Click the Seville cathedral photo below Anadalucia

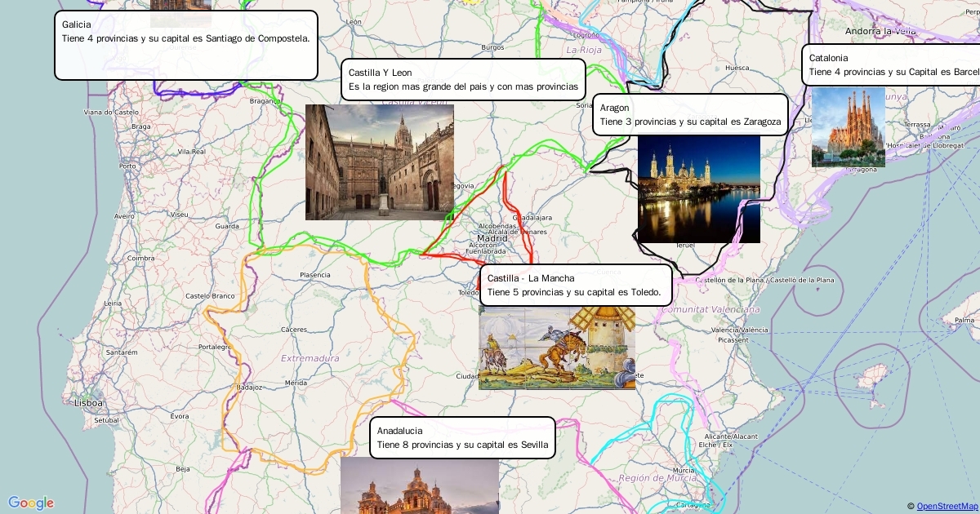click(x=419, y=485)
